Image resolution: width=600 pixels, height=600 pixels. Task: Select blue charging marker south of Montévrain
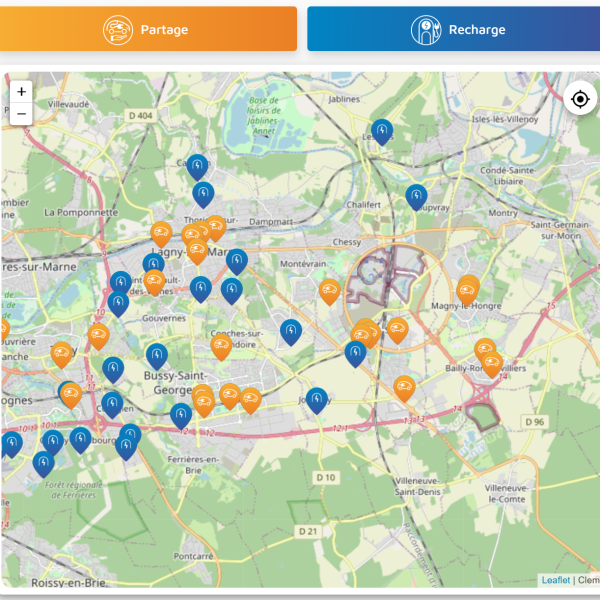click(x=291, y=332)
